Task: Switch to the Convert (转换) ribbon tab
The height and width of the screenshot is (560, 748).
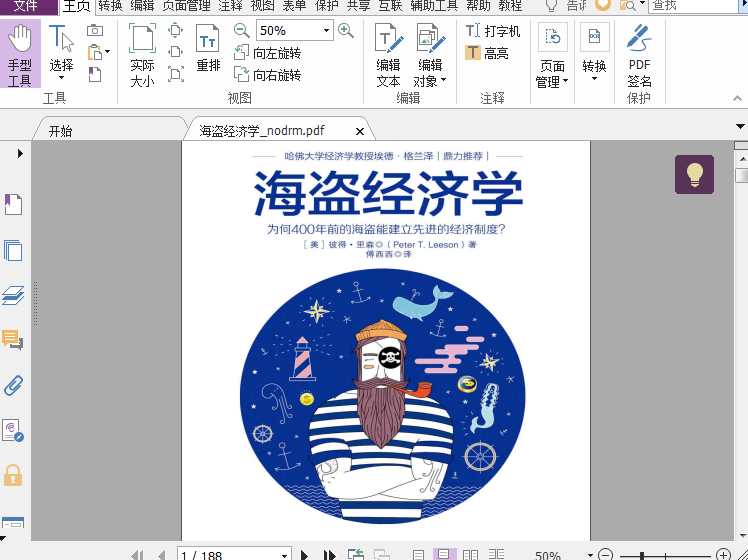Action: (111, 6)
